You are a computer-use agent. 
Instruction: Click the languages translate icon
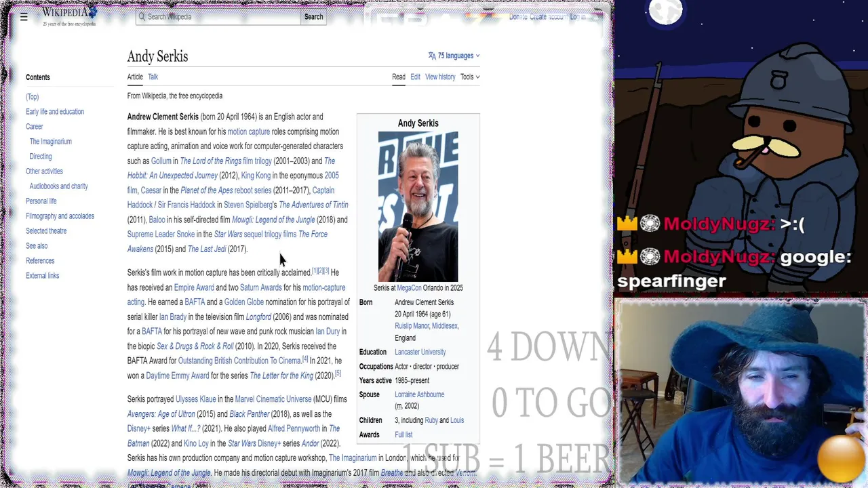(x=432, y=56)
